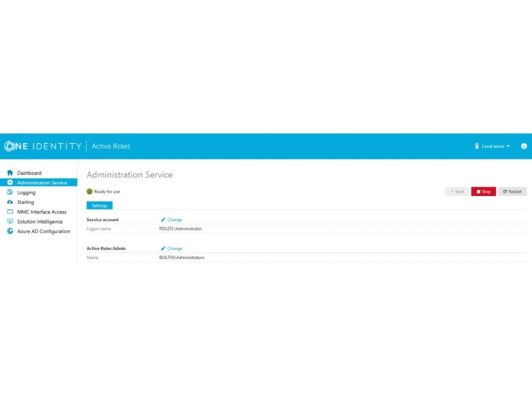
Task: Click the Starling cloud icon
Action: tap(10, 202)
